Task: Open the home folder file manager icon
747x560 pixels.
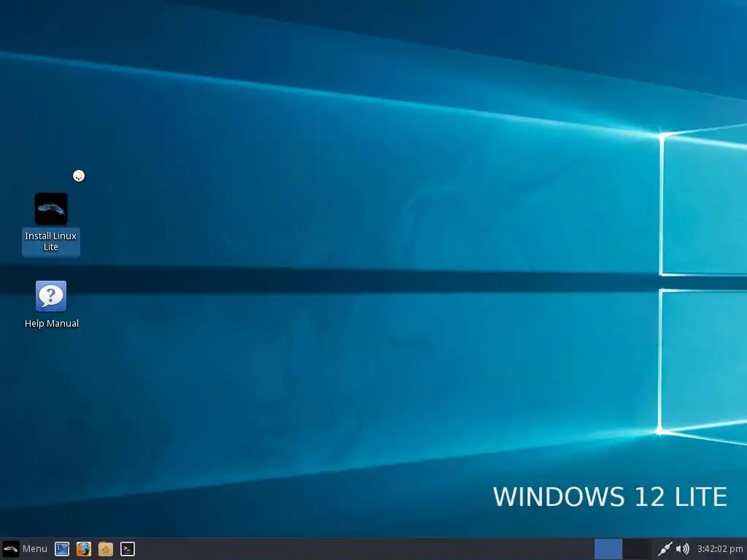Action: 106,549
